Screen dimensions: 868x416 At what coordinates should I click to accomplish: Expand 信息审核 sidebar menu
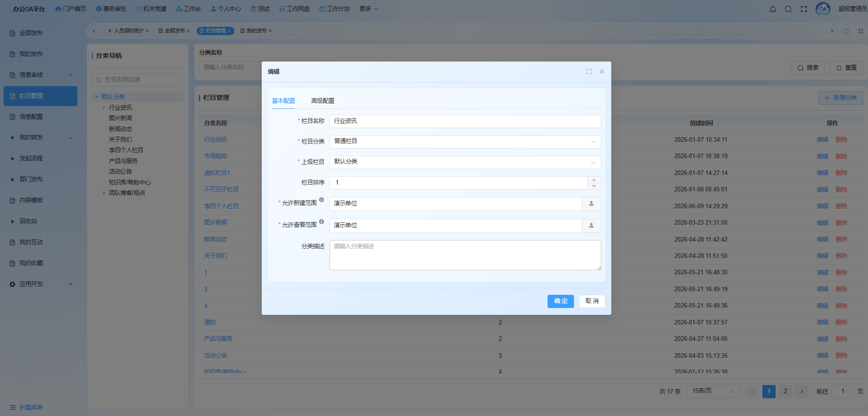click(41, 75)
